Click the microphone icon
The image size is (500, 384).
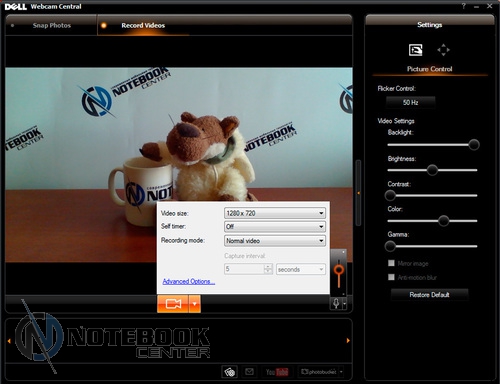tap(336, 303)
